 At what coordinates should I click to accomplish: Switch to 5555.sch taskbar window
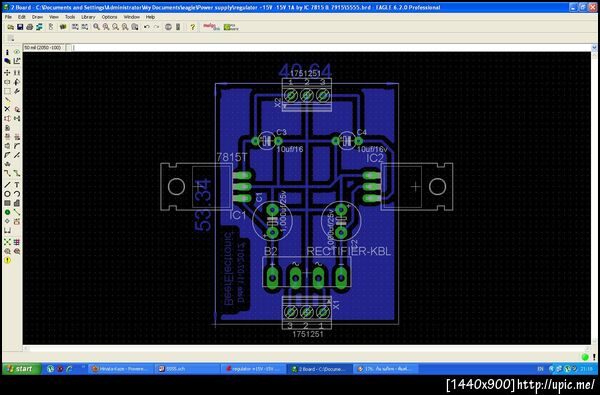point(186,369)
